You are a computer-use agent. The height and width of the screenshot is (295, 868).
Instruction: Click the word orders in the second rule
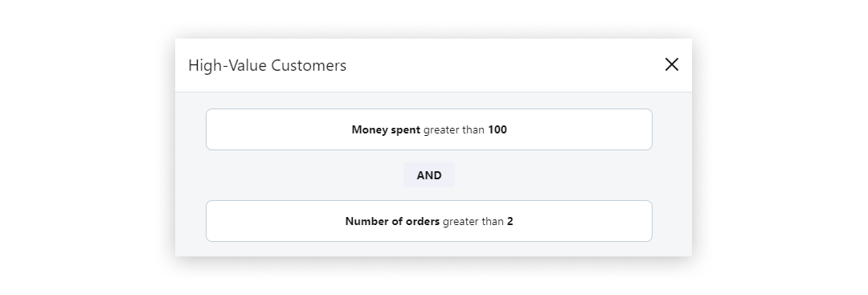click(423, 221)
